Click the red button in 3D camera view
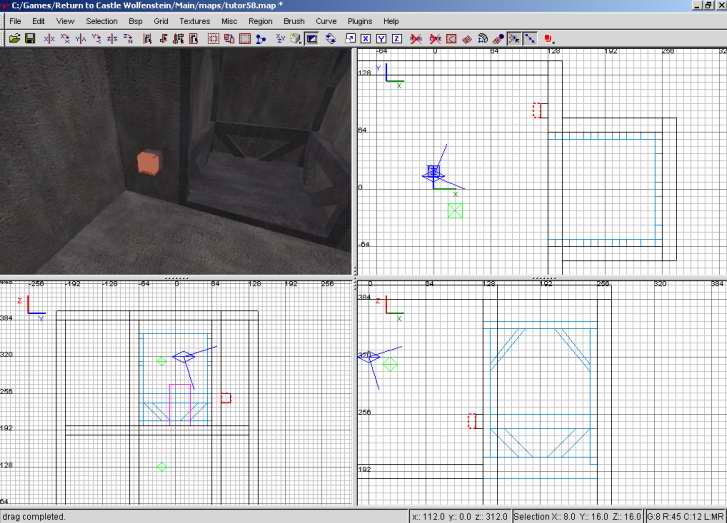 pyautogui.click(x=148, y=163)
